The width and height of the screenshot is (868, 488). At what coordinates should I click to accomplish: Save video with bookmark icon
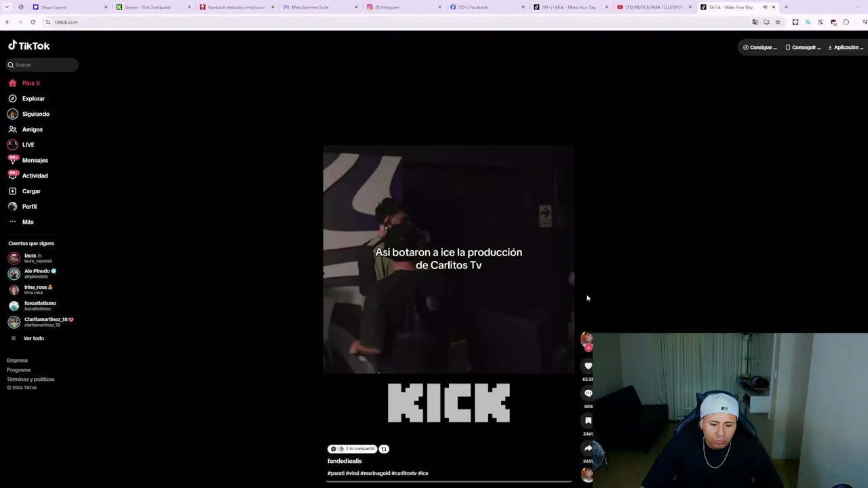tap(588, 421)
